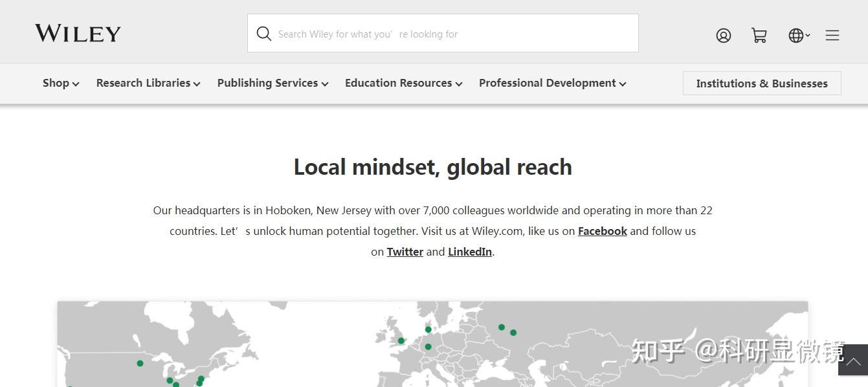Click the LinkedIn link

(x=469, y=251)
